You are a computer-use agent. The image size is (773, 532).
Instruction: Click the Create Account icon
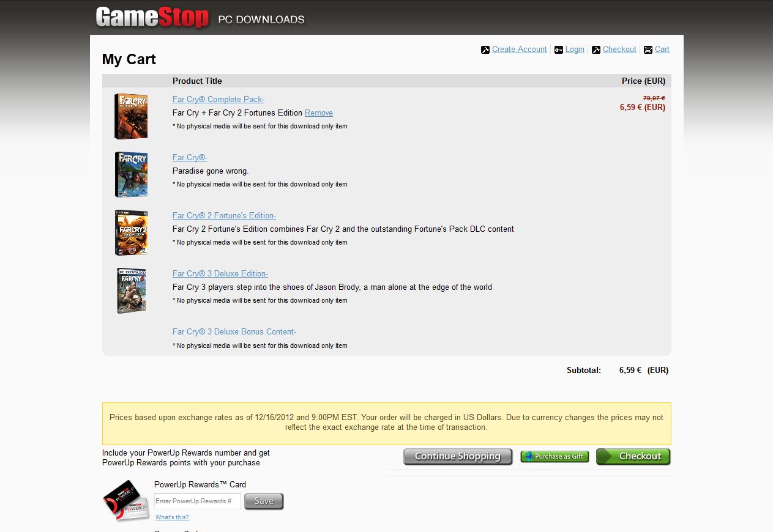[485, 50]
